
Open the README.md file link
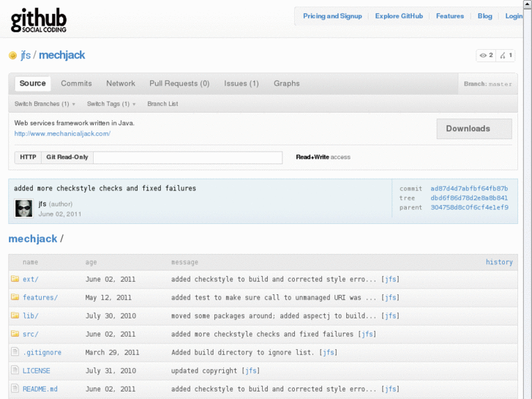pos(40,389)
